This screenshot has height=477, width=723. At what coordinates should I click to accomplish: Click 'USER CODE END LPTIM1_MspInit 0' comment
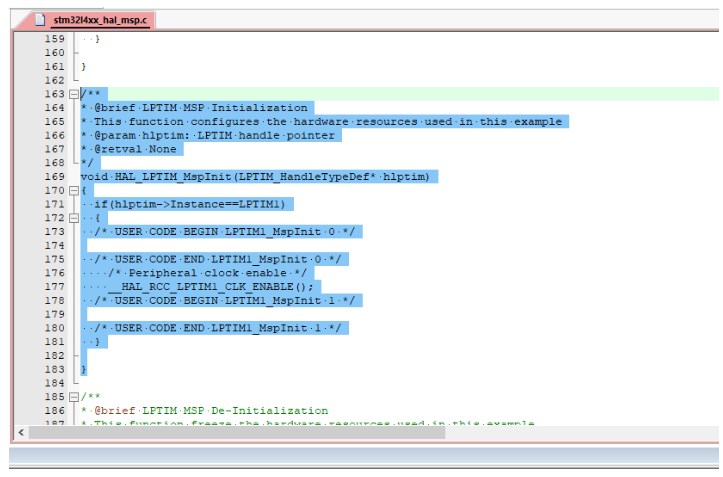[218, 259]
